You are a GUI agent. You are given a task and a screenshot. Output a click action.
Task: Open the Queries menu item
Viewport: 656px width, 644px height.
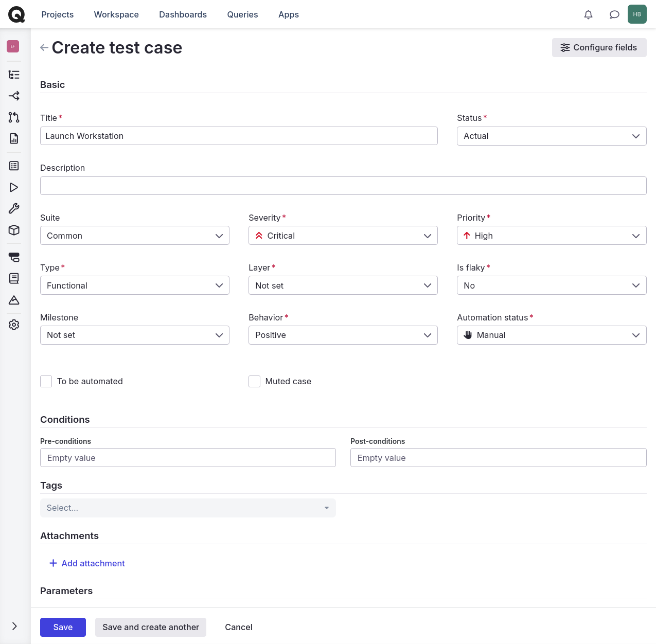click(242, 14)
